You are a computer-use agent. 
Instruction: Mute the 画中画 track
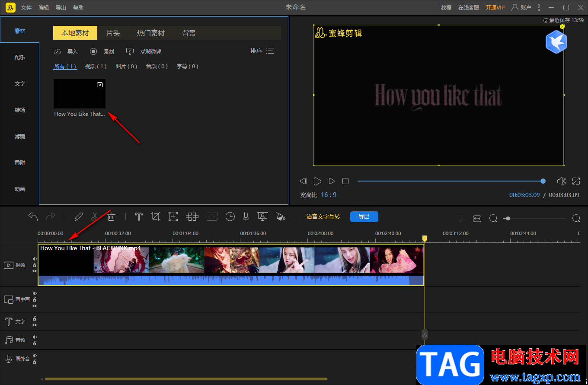[x=35, y=293]
